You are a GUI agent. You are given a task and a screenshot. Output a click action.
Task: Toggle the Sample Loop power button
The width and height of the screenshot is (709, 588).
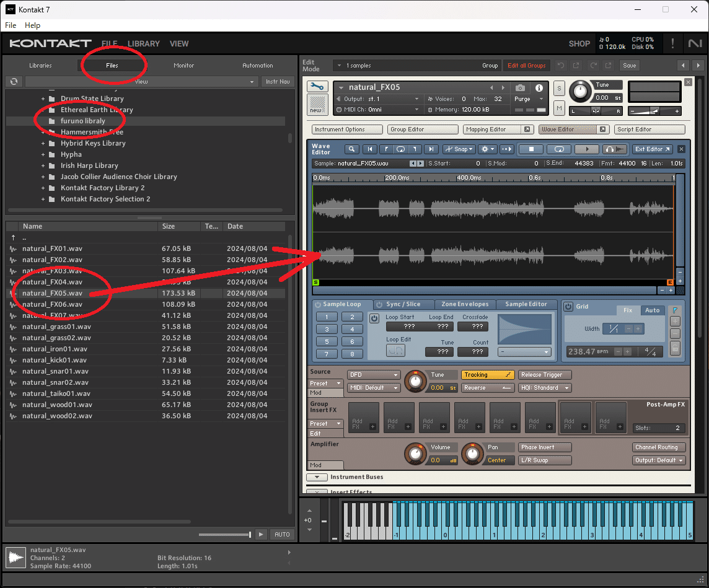[317, 305]
